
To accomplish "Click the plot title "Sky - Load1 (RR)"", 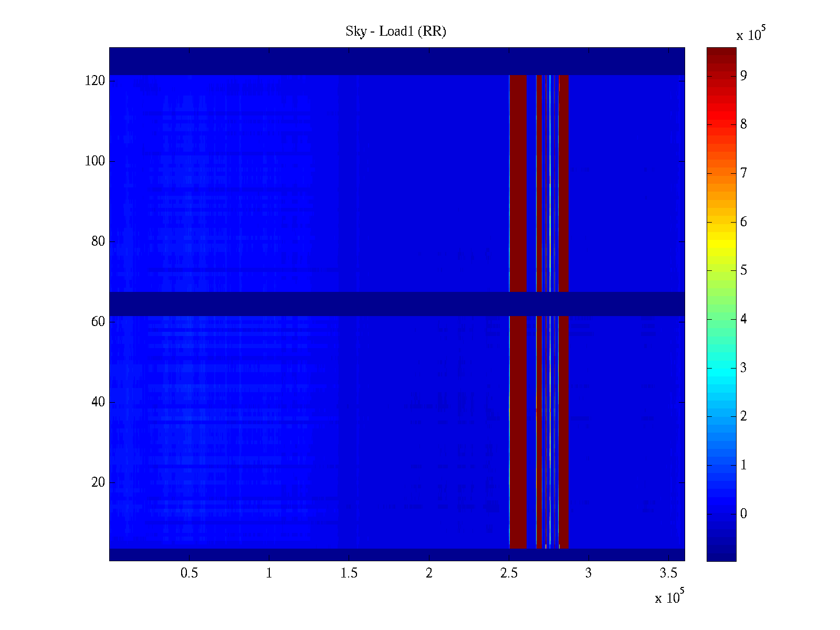I will 395,31.
